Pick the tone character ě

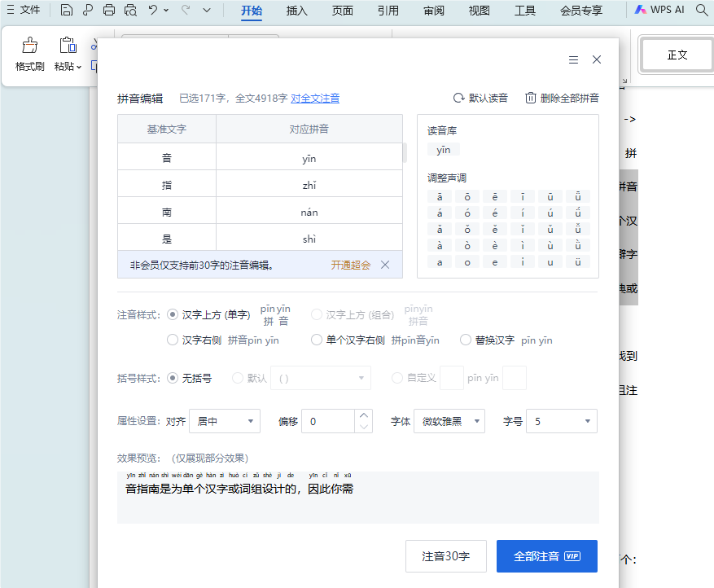pos(495,229)
